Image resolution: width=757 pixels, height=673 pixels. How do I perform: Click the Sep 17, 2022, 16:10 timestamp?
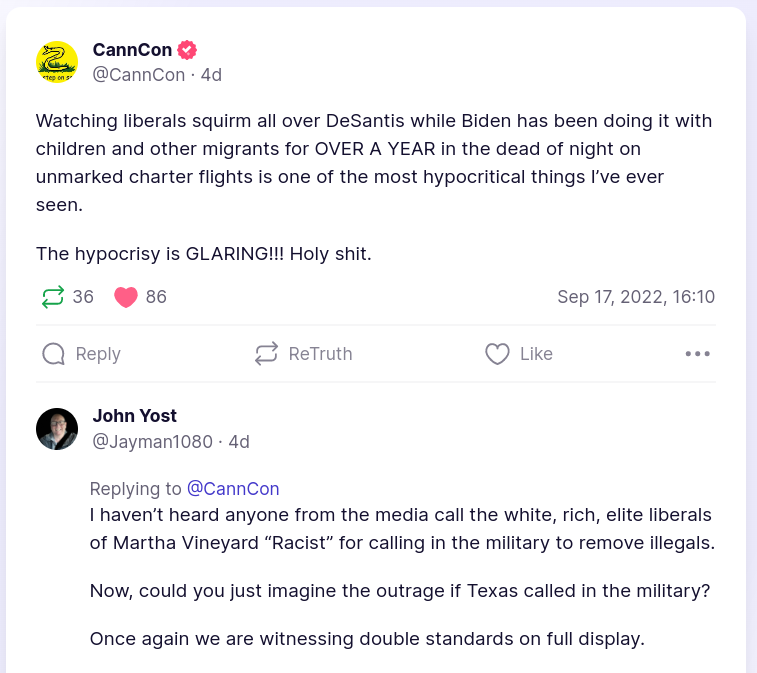click(x=636, y=297)
